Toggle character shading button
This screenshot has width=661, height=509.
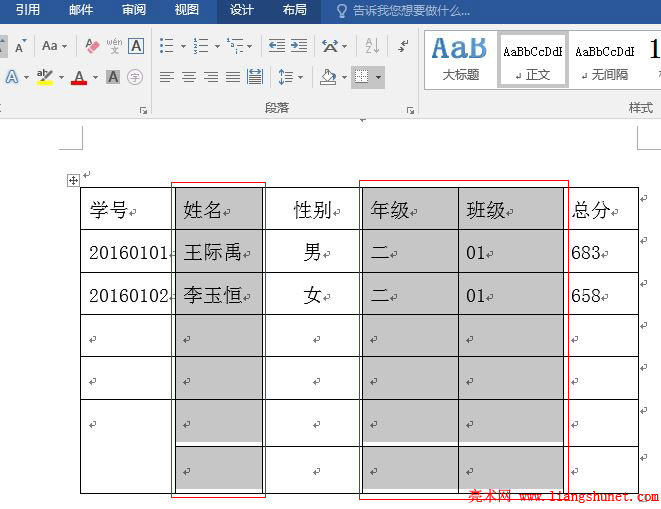click(x=113, y=77)
